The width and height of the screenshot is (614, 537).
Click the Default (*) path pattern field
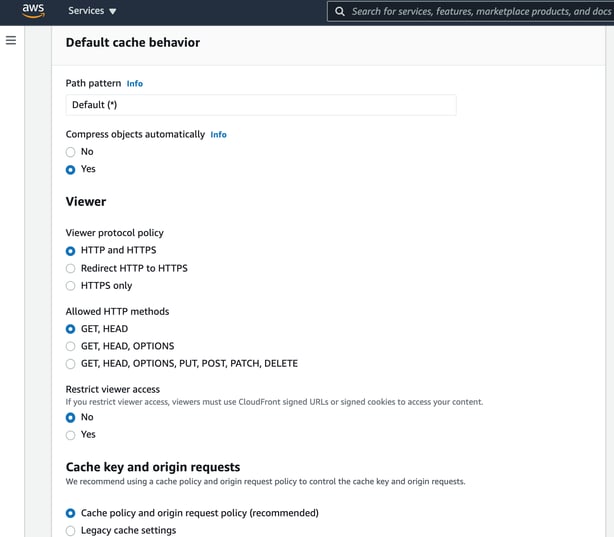[x=261, y=105]
